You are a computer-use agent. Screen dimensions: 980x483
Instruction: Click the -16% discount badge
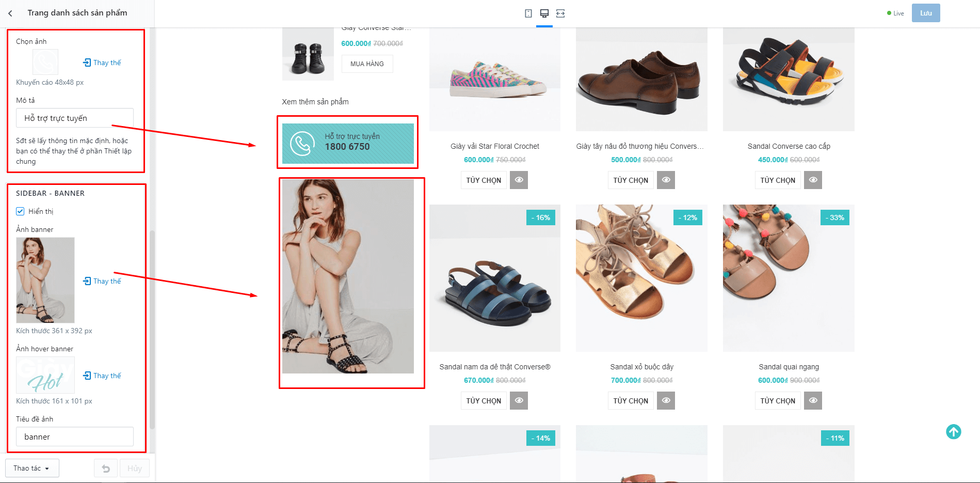(x=541, y=217)
